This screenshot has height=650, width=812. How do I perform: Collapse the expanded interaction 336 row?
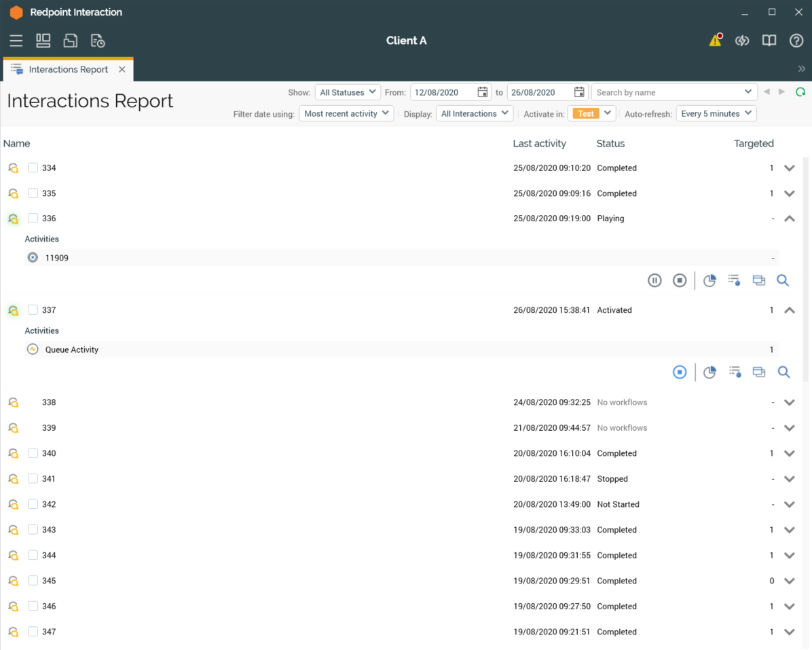click(789, 218)
